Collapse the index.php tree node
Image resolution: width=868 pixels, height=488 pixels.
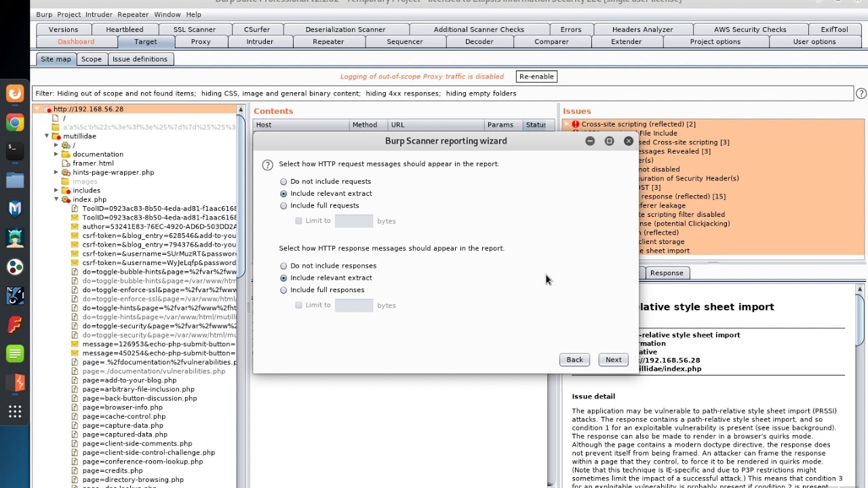56,200
